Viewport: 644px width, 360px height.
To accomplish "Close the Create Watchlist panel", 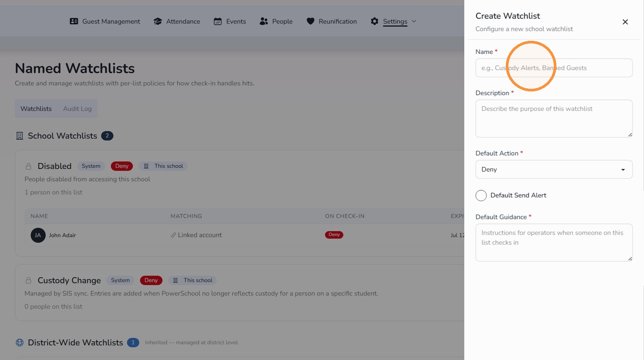I will point(625,22).
